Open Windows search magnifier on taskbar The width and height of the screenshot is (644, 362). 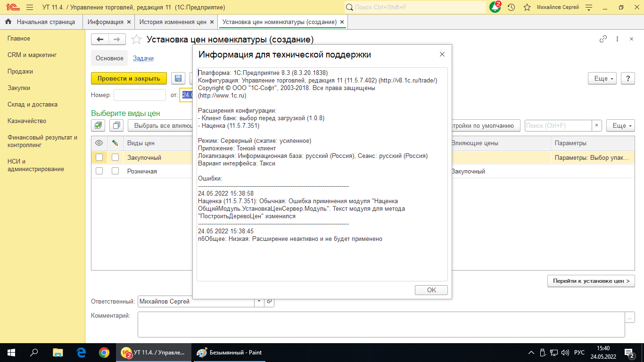pyautogui.click(x=34, y=352)
